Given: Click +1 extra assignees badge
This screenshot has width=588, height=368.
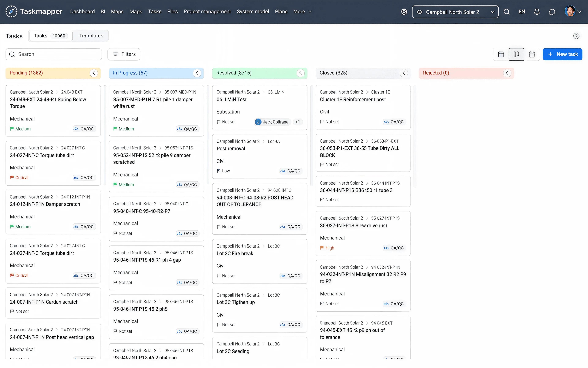Looking at the screenshot, I should pyautogui.click(x=298, y=122).
